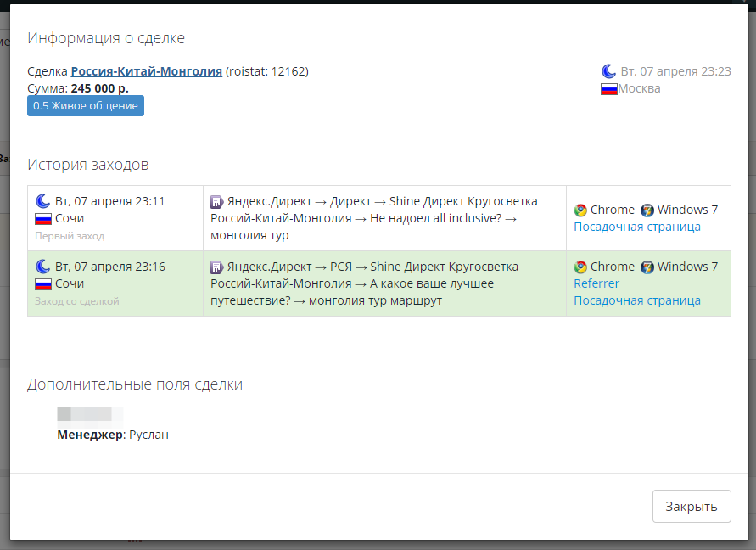756x550 pixels.
Task: Click the timestamp Вт, 07 апреля 23:11
Action: (110, 201)
